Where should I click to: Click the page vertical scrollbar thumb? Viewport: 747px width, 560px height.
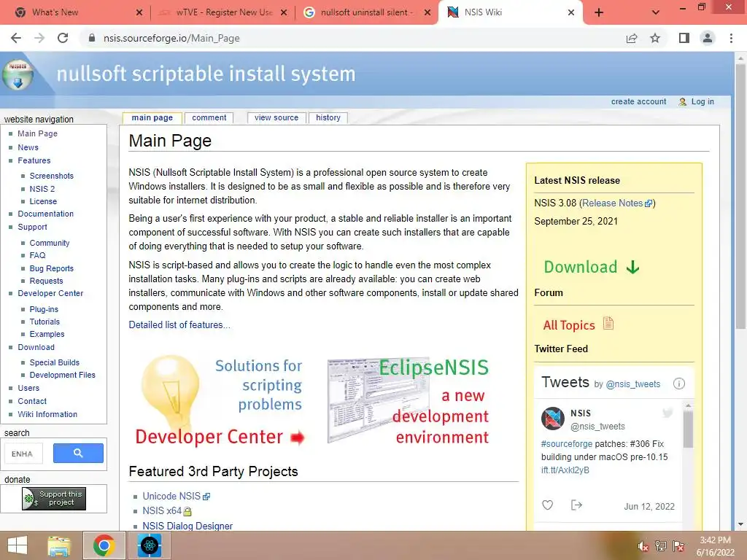click(x=740, y=196)
